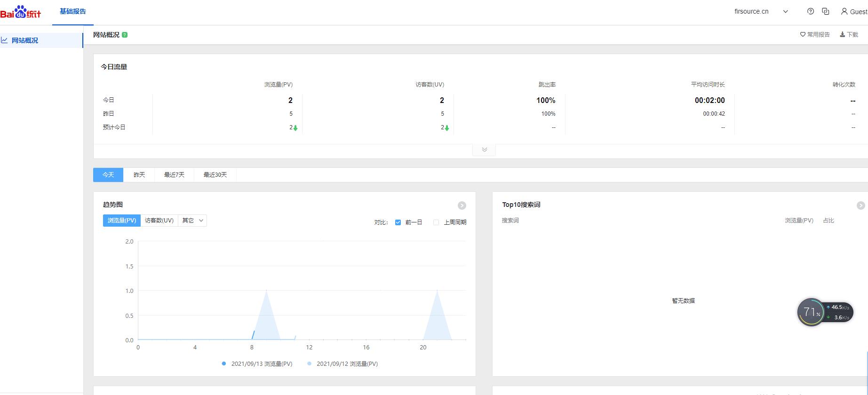Select the 浏览量(PV) chart button

click(x=122, y=221)
